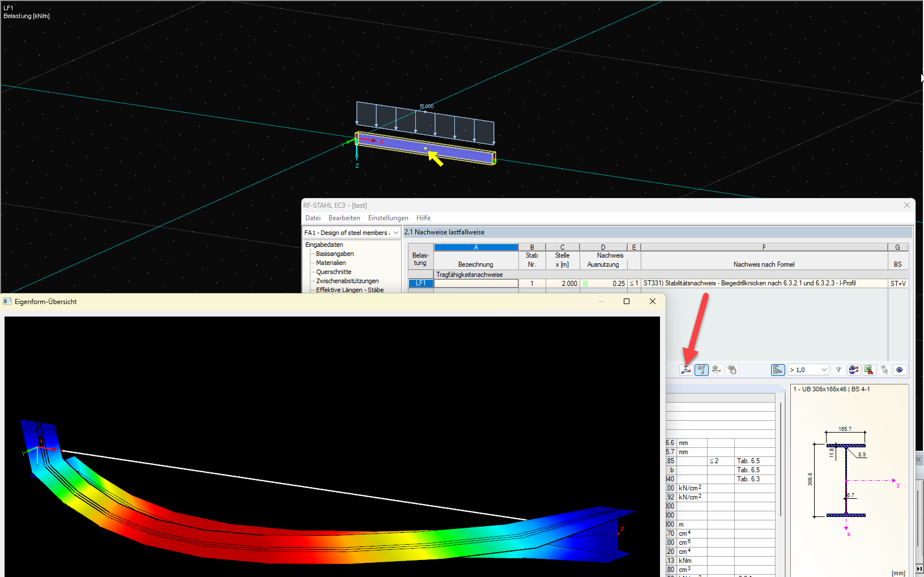Click the pick member cursor icon

tap(884, 370)
